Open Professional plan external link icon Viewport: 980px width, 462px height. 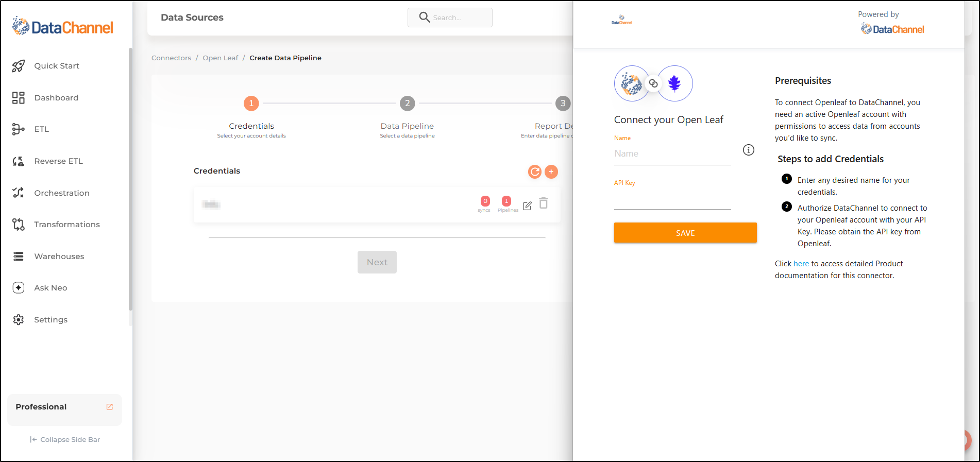[x=110, y=407]
